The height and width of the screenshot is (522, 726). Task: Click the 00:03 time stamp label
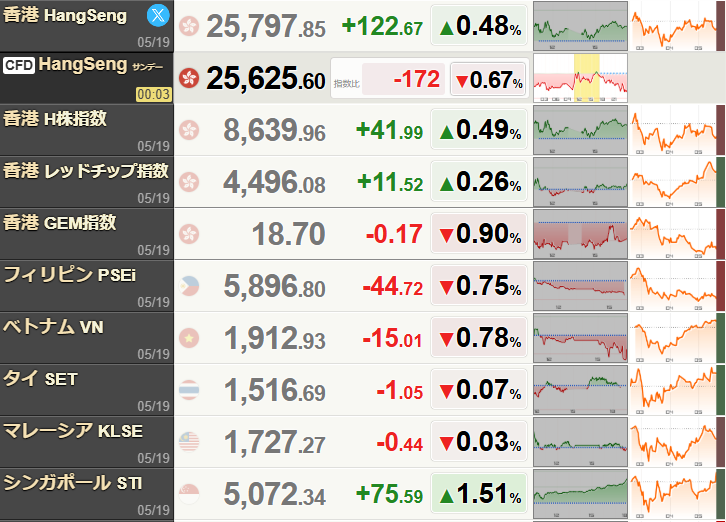click(154, 94)
